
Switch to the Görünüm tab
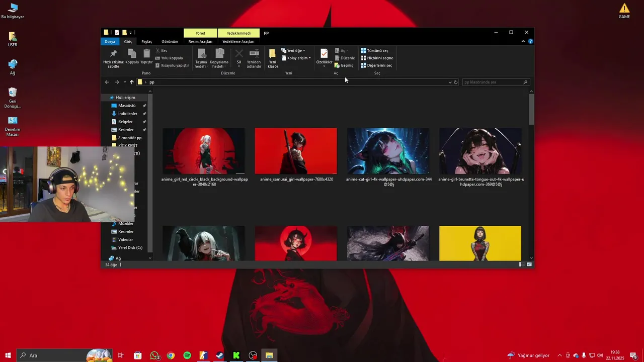pyautogui.click(x=170, y=42)
